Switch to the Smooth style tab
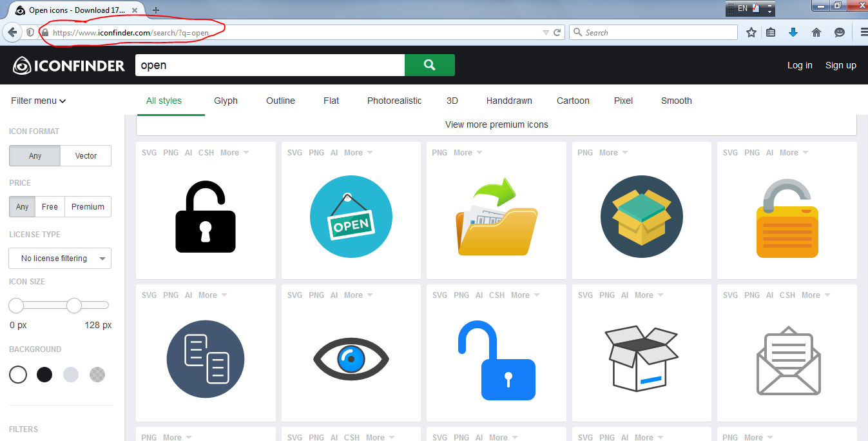Viewport: 868px width, 441px height. point(677,101)
